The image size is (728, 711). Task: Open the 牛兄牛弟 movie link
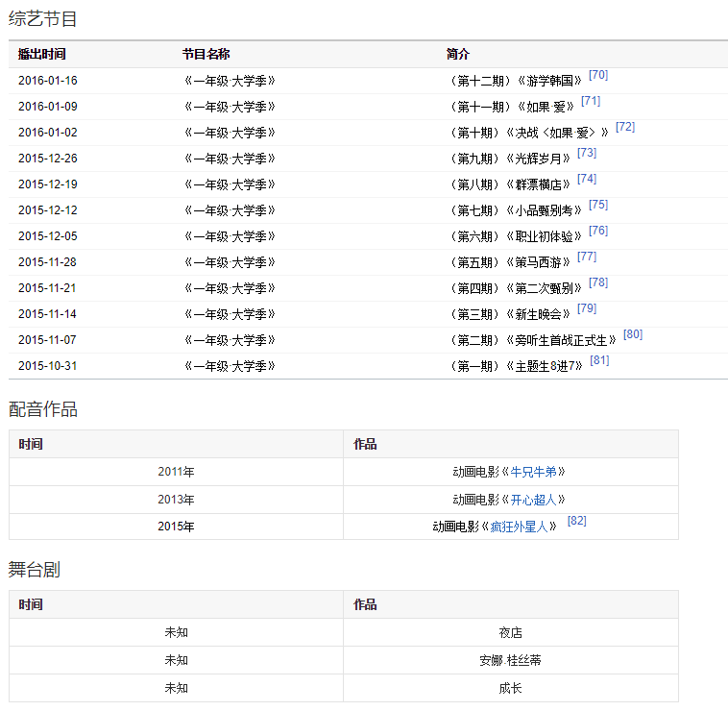point(533,473)
